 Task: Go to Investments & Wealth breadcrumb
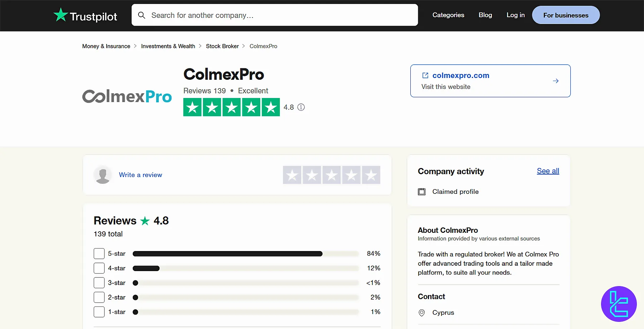coord(168,46)
